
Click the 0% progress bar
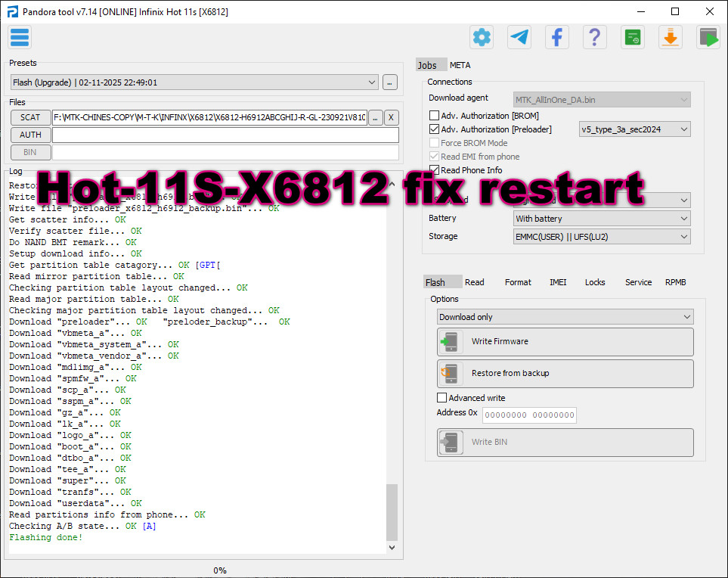(x=219, y=570)
